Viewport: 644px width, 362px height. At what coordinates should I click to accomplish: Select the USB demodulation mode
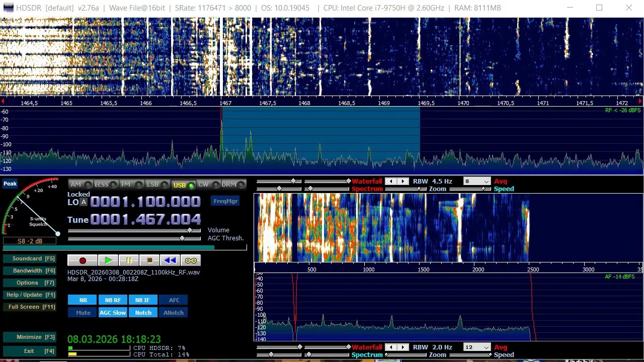(183, 185)
